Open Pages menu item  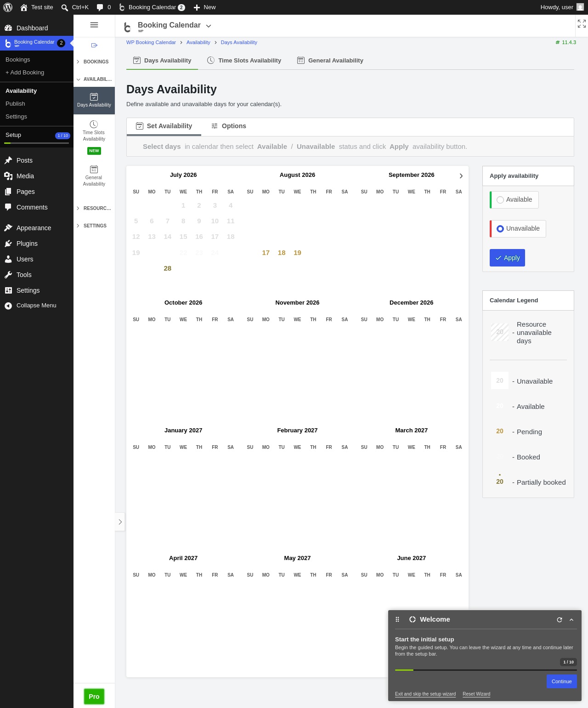[37, 192]
